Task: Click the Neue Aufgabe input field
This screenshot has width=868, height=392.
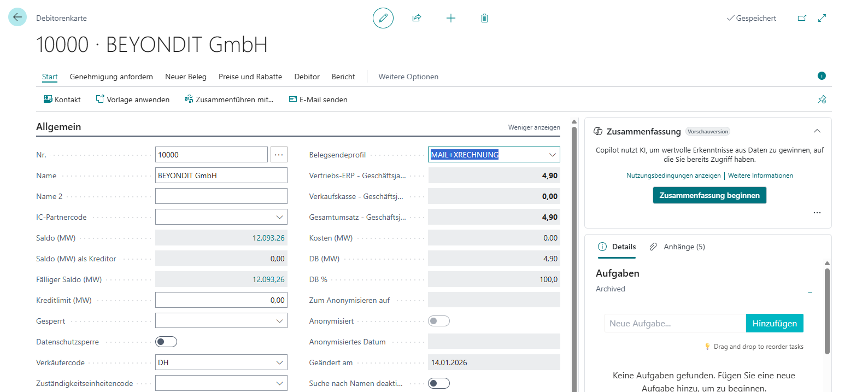Action: coord(675,323)
